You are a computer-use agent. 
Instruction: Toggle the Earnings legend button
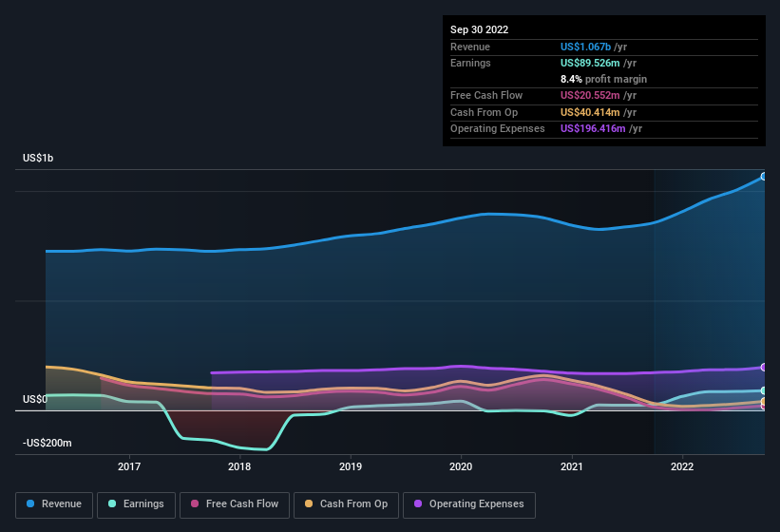pos(136,504)
